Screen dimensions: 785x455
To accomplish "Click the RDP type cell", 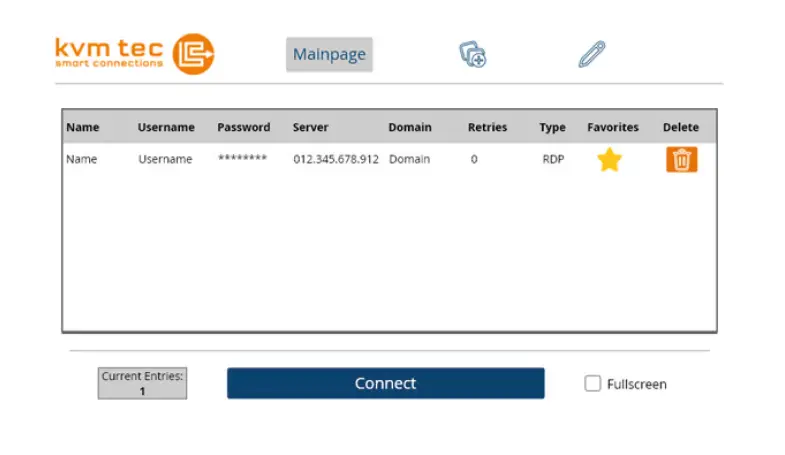I will click(553, 159).
